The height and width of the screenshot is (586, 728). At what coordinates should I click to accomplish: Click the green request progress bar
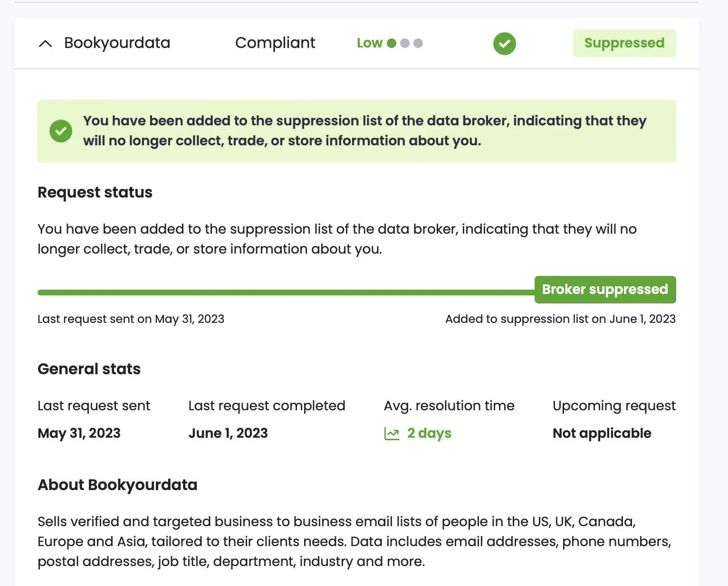pos(285,293)
